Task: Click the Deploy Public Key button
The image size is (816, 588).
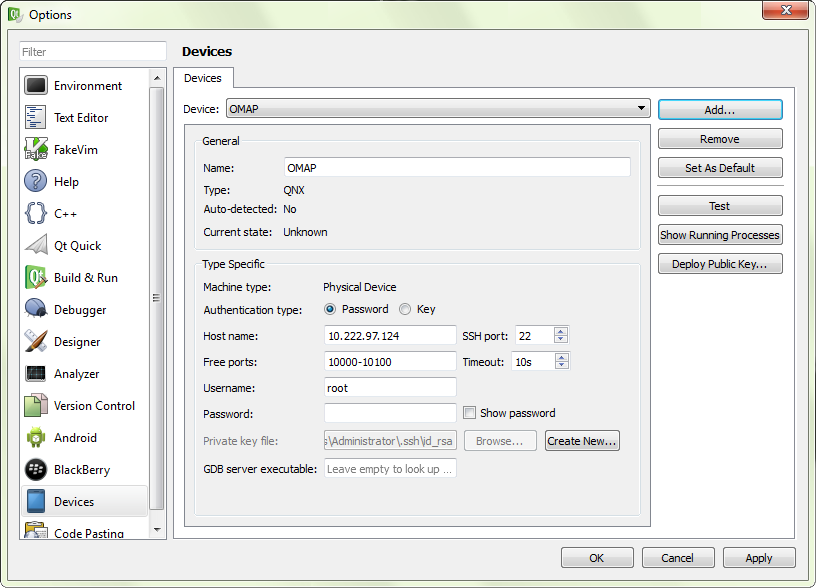Action: point(720,264)
